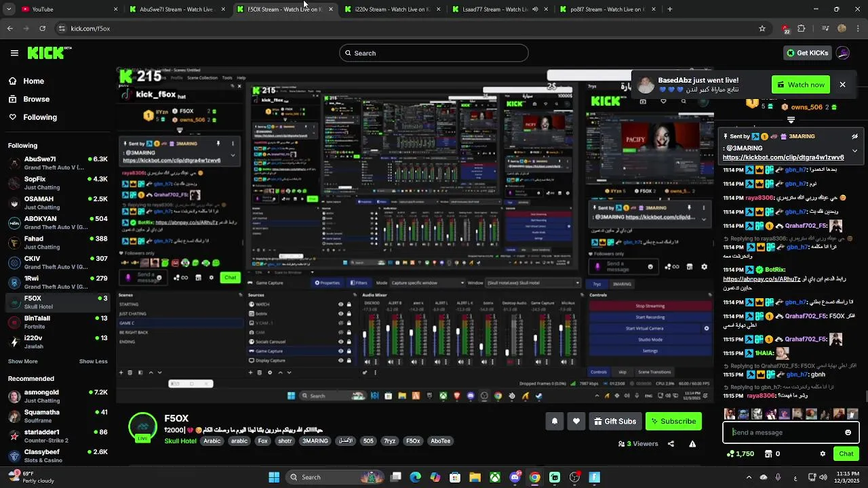The image size is (868, 488).
Task: Open the Kick shop icon beside 0
Action: click(x=768, y=453)
